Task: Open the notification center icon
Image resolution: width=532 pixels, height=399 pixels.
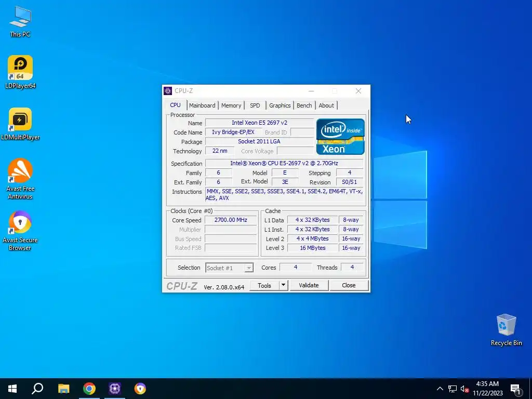Action: (516, 389)
